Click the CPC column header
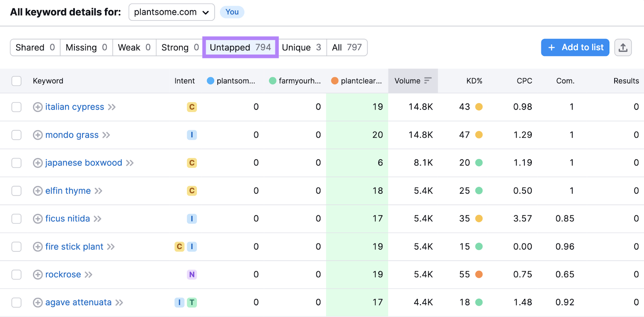The image size is (644, 317). click(x=524, y=81)
